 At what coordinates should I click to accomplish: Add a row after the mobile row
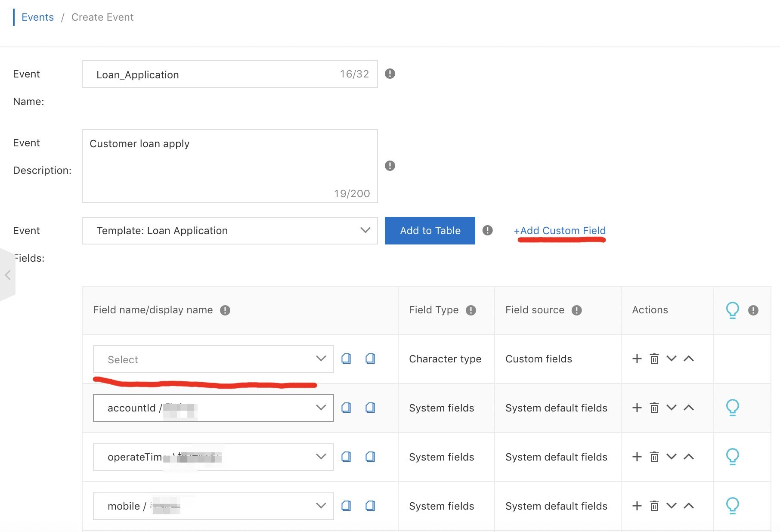pos(637,506)
